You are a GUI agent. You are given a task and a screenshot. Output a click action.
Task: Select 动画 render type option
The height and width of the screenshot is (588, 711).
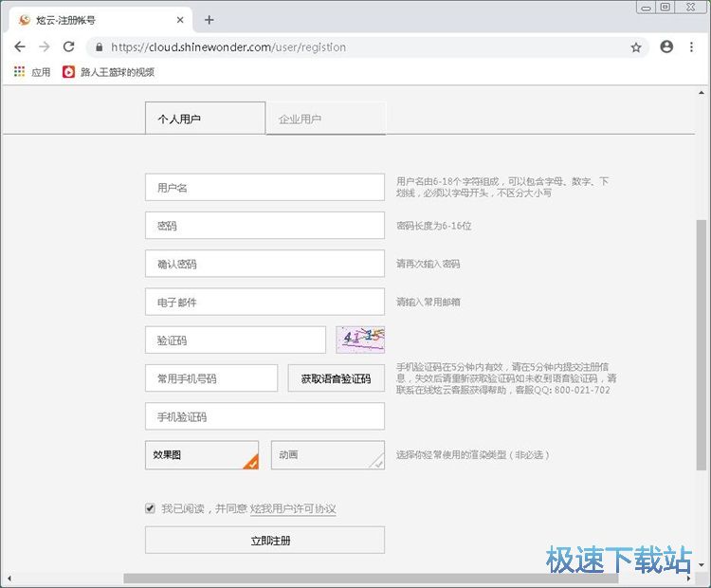coord(327,455)
